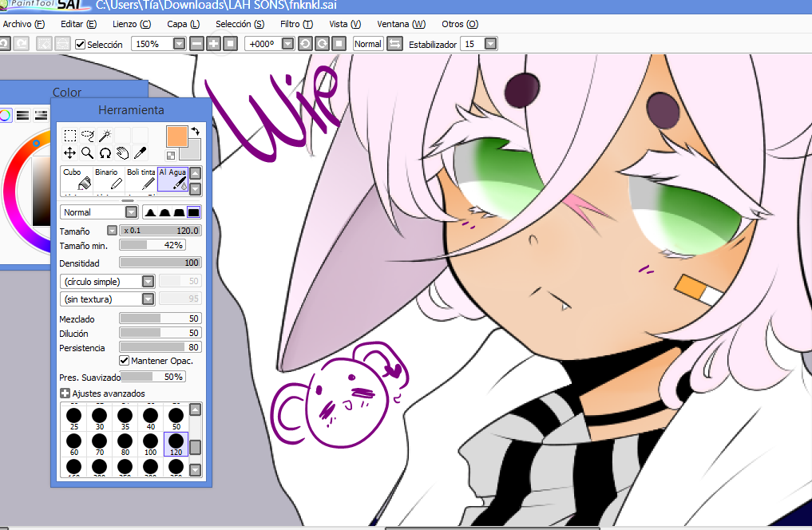The image size is (812, 530).
Task: Select the move tool
Action: pyautogui.click(x=70, y=152)
